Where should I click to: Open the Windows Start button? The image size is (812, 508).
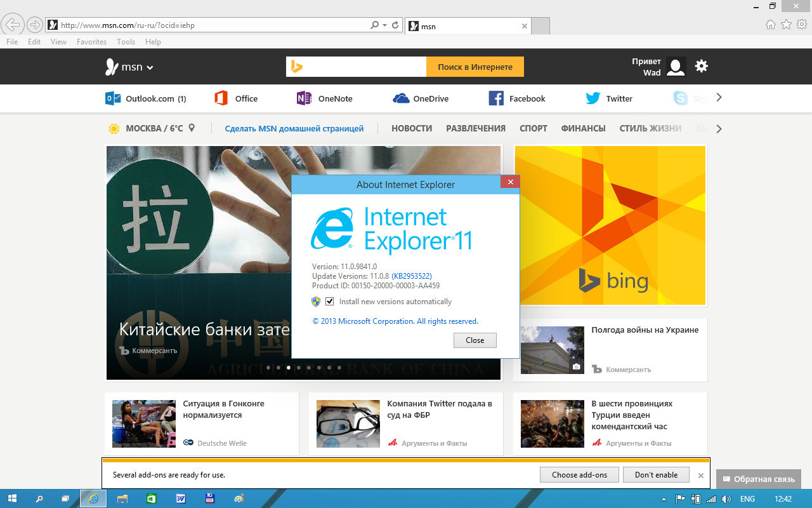[12, 498]
